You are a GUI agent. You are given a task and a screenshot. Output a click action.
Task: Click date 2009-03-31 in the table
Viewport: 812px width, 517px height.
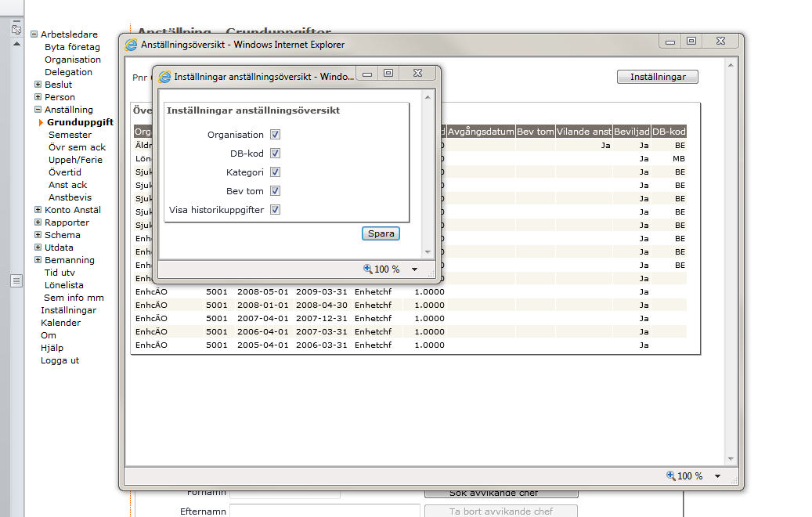pos(321,291)
